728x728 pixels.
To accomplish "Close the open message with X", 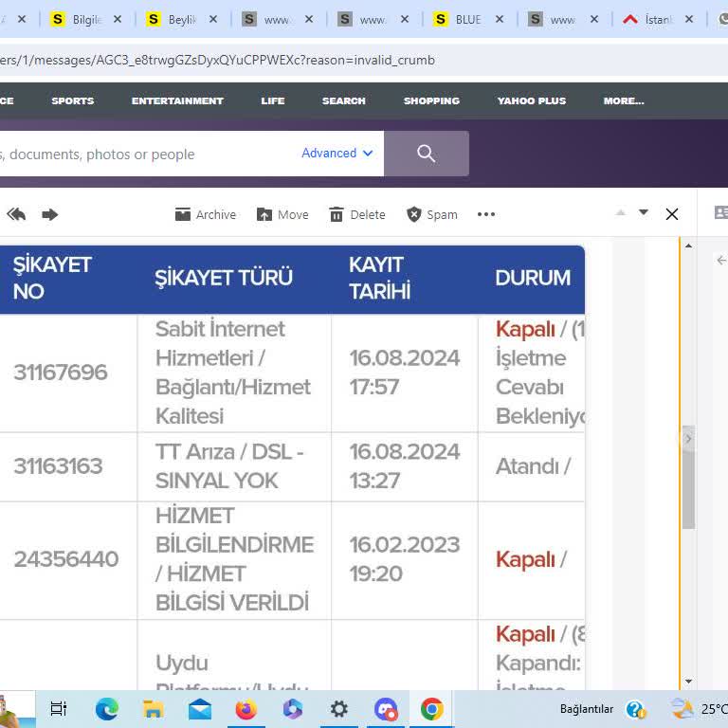I will tap(672, 214).
